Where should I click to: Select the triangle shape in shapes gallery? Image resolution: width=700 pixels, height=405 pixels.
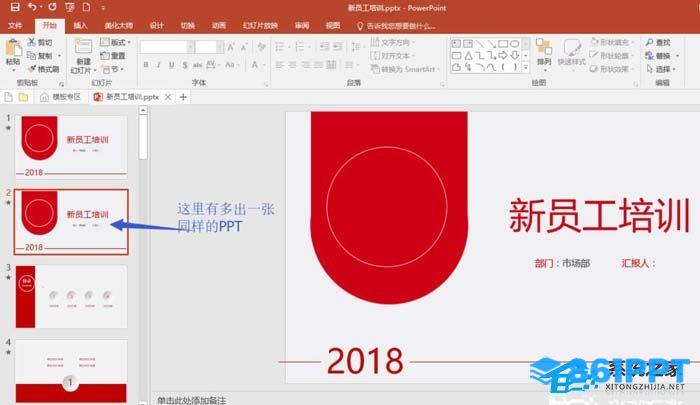coord(468,55)
